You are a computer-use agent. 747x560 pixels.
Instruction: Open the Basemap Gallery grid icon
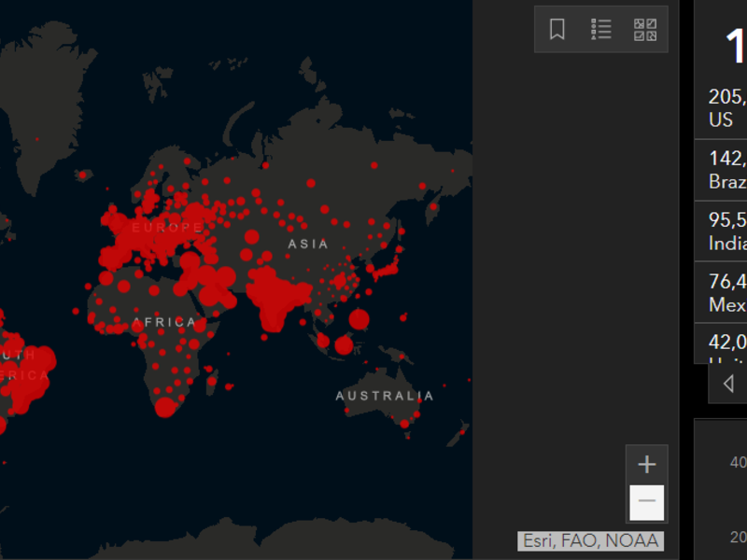click(x=645, y=29)
